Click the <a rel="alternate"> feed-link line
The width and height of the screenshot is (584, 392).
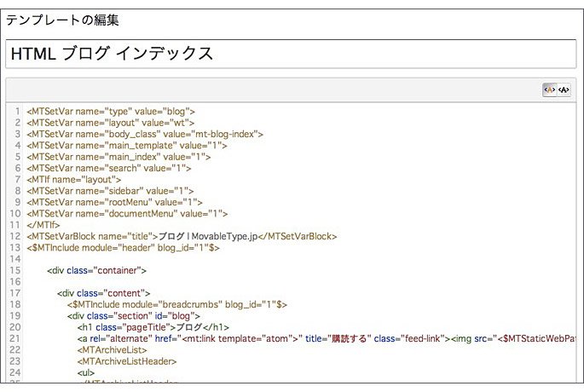(x=327, y=338)
